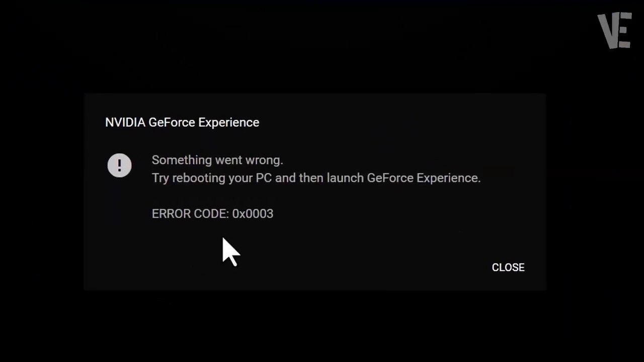Image resolution: width=644 pixels, height=362 pixels.
Task: Click the word 'launch' in the instruction
Action: click(x=345, y=178)
